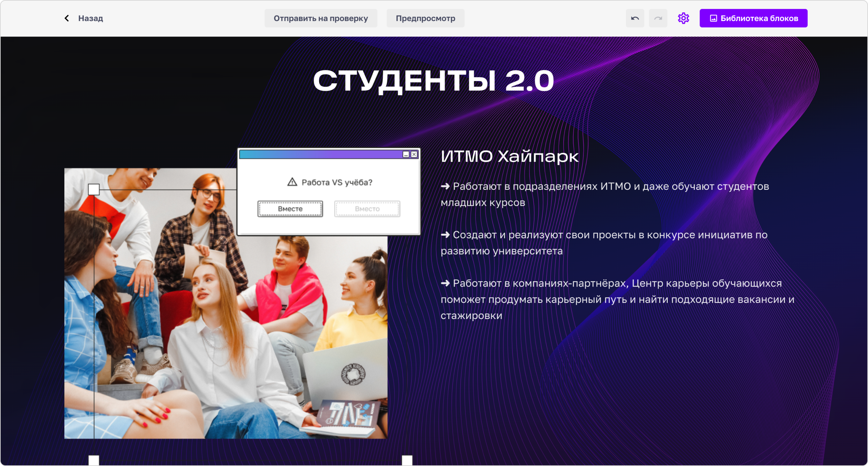Close the Работа VS учёба dialog

point(414,154)
